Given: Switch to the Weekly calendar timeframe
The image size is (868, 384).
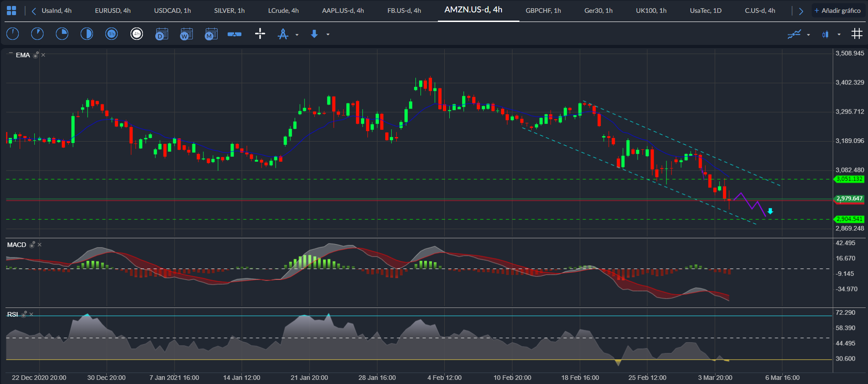Looking at the screenshot, I should pyautogui.click(x=186, y=34).
